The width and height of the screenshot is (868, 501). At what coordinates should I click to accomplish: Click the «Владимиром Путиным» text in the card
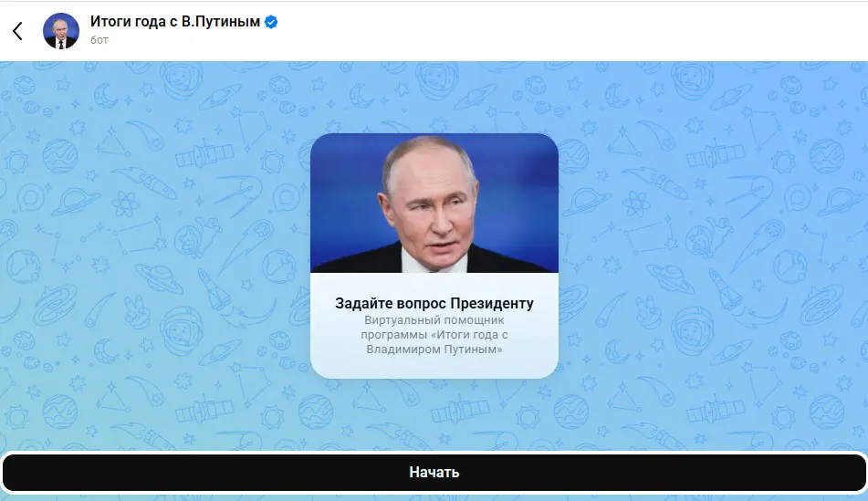434,350
